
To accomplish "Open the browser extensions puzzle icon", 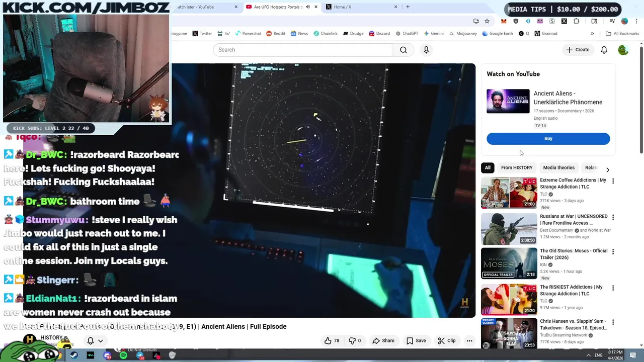I will click(577, 21).
